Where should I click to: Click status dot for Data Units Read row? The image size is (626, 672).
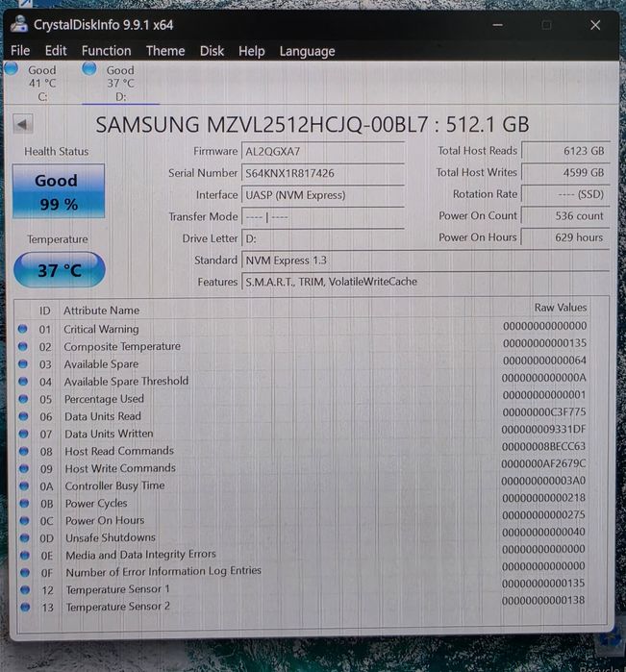[24, 416]
